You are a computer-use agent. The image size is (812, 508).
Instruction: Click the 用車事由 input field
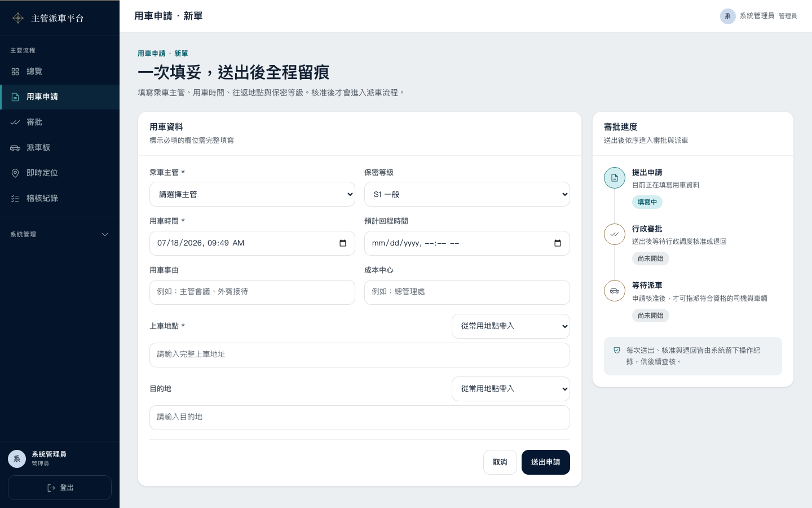tap(252, 292)
